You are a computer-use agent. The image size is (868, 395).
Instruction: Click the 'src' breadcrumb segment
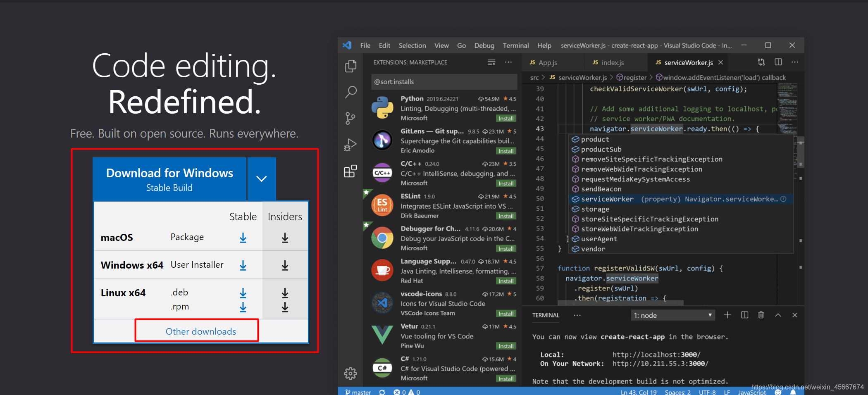pyautogui.click(x=534, y=78)
